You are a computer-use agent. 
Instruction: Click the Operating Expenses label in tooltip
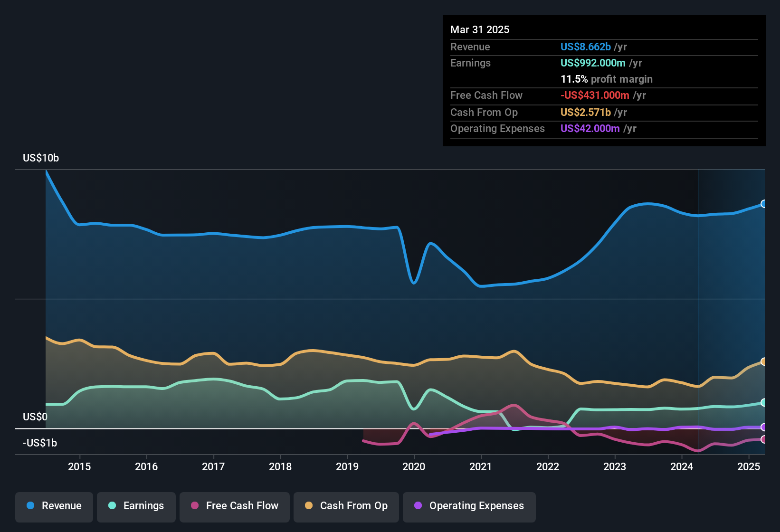tap(497, 128)
